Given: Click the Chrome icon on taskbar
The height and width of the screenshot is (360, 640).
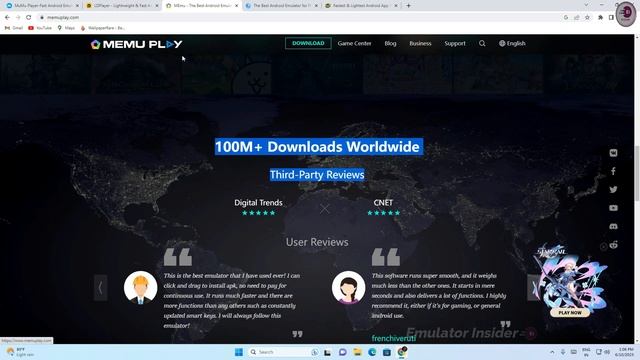Looking at the screenshot, I should (402, 352).
